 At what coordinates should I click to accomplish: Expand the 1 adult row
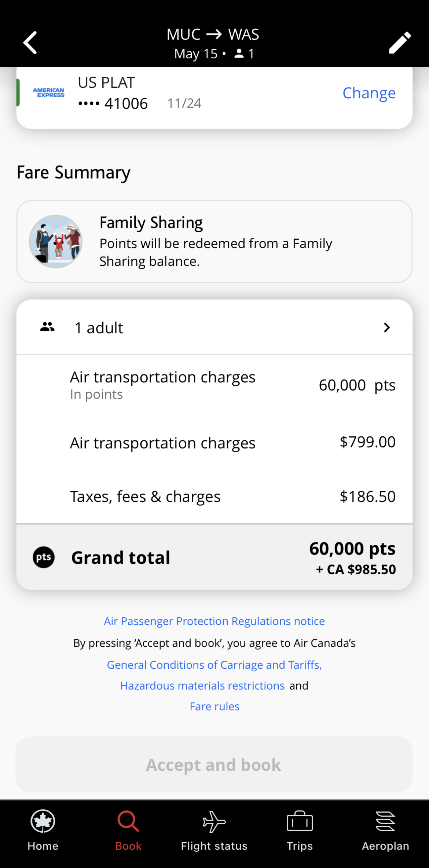tap(214, 327)
